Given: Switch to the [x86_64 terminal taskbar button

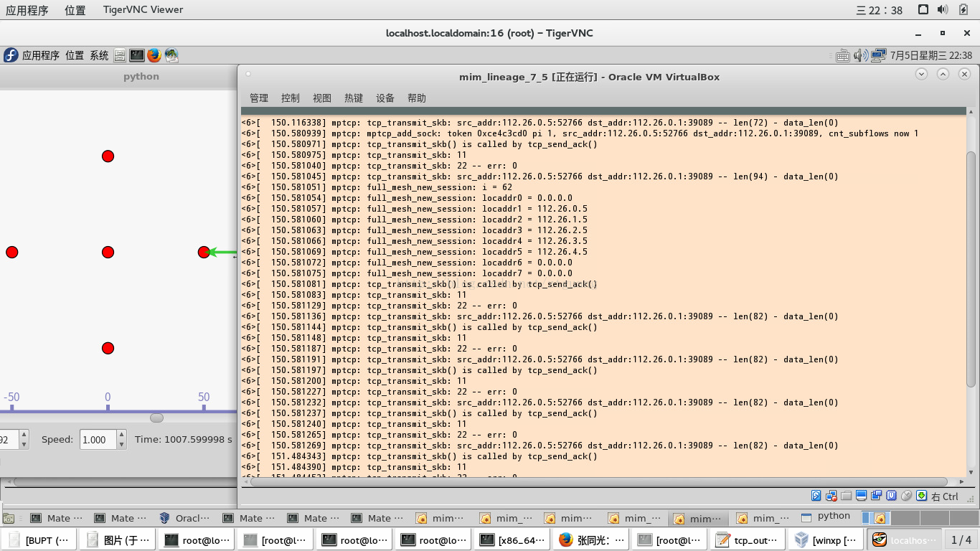Looking at the screenshot, I should click(x=513, y=540).
